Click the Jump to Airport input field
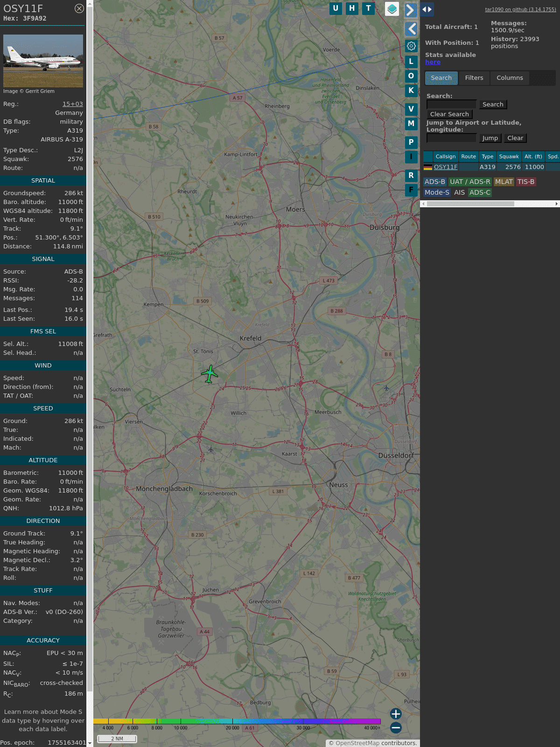This screenshot has height=747, width=560. coord(451,138)
